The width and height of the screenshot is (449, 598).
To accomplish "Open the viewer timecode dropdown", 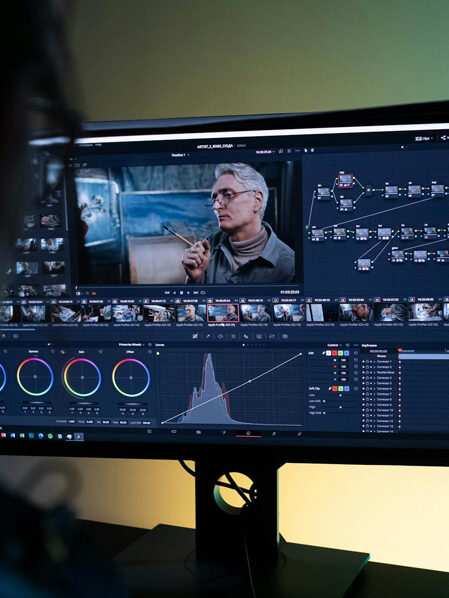I will (x=265, y=152).
